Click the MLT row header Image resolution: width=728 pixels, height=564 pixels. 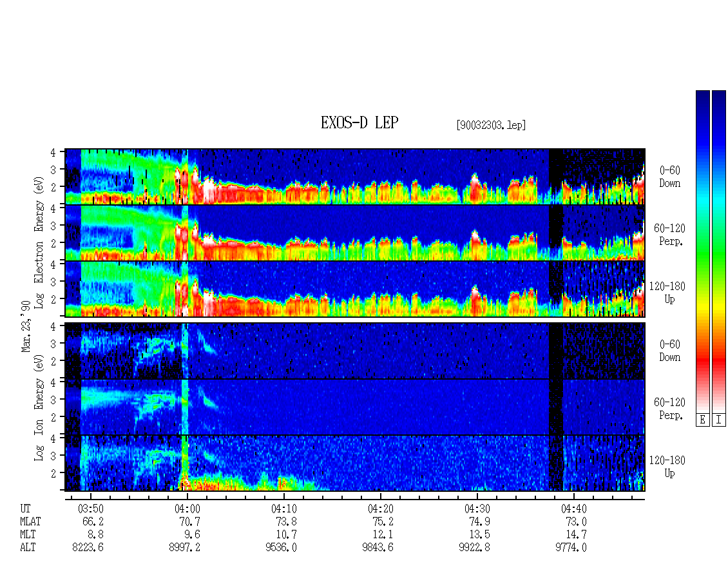(28, 535)
